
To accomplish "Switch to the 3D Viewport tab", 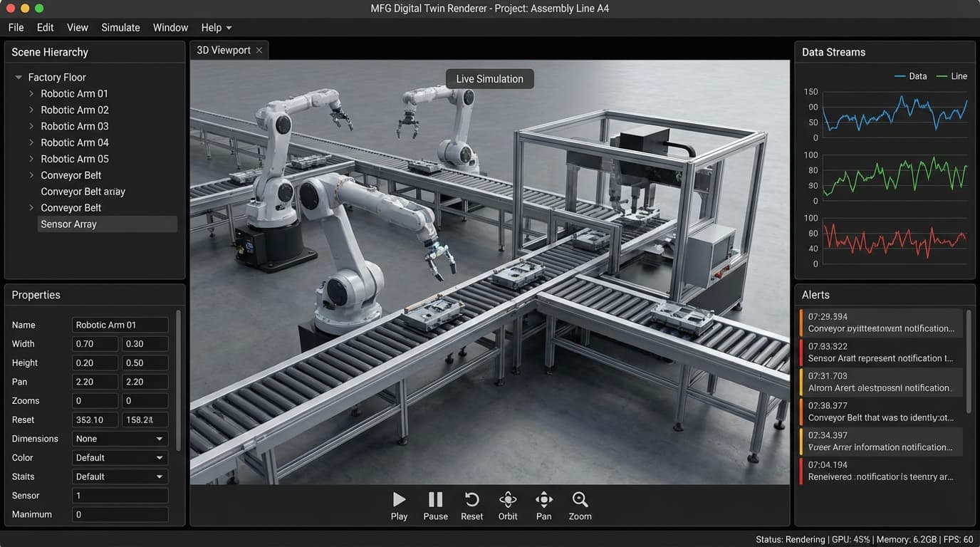I will [222, 50].
